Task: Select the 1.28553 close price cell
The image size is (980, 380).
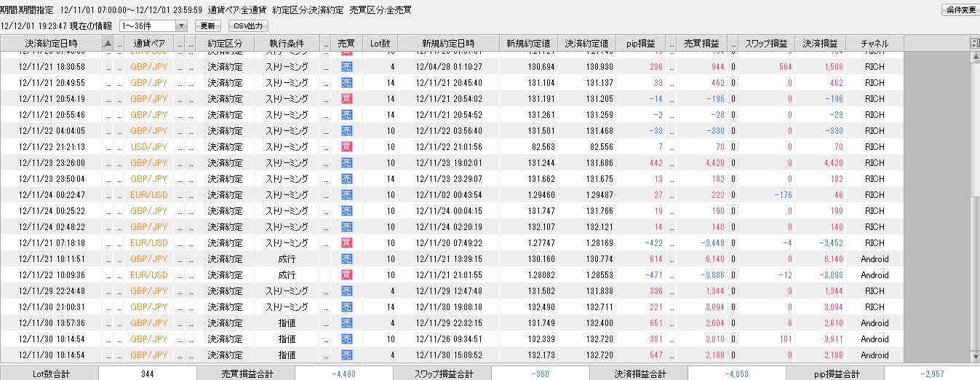Action: [x=587, y=274]
